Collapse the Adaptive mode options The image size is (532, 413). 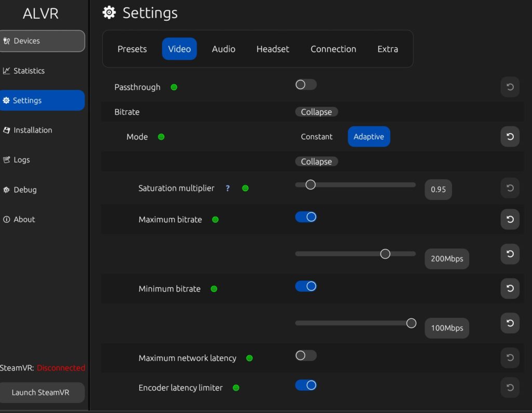point(316,162)
